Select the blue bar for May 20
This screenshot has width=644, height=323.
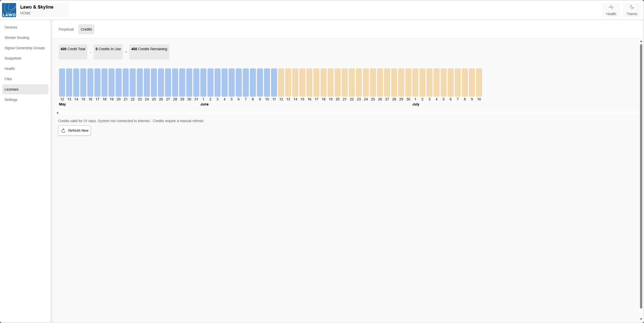click(x=119, y=83)
